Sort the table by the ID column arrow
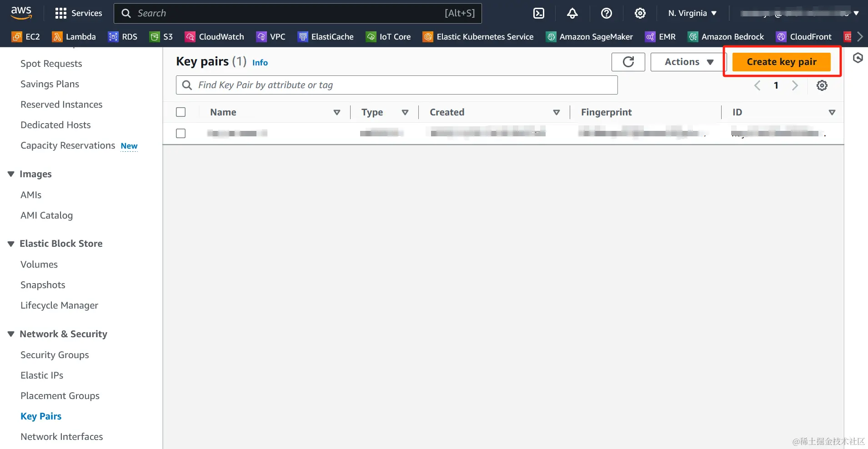 click(832, 112)
